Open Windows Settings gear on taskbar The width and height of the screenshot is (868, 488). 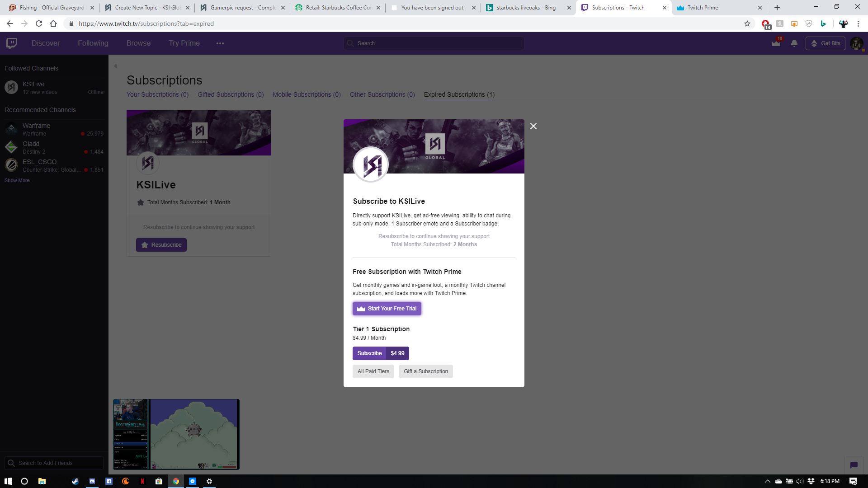click(209, 481)
